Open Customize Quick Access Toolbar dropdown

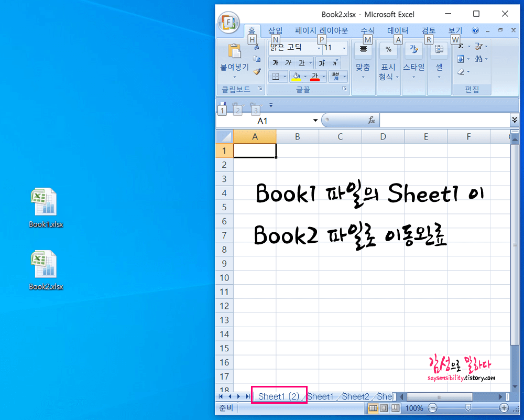pyautogui.click(x=271, y=105)
